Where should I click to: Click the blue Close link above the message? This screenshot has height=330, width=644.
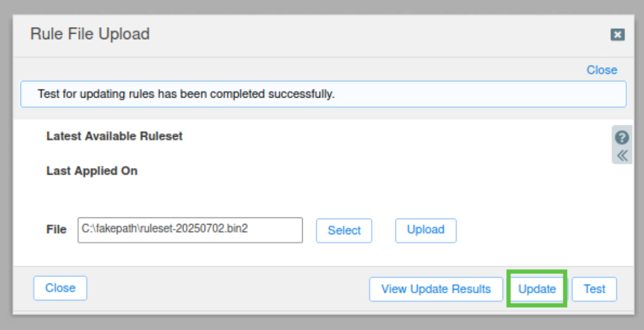click(x=601, y=70)
